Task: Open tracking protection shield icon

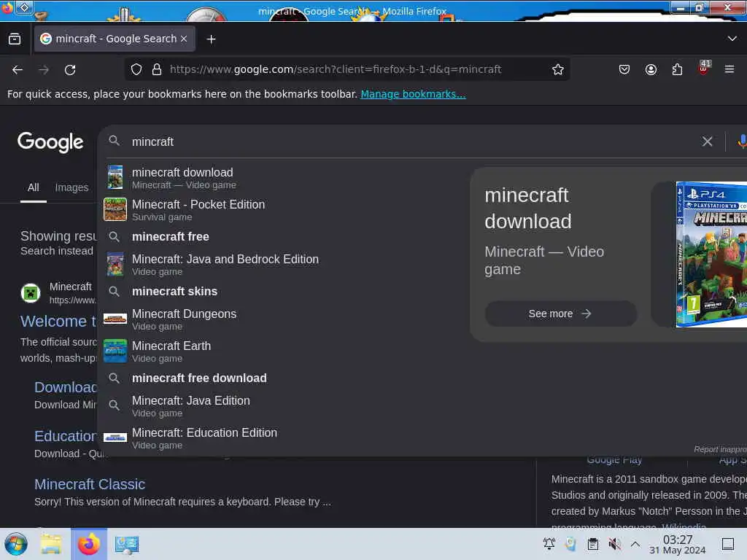Action: [x=136, y=69]
